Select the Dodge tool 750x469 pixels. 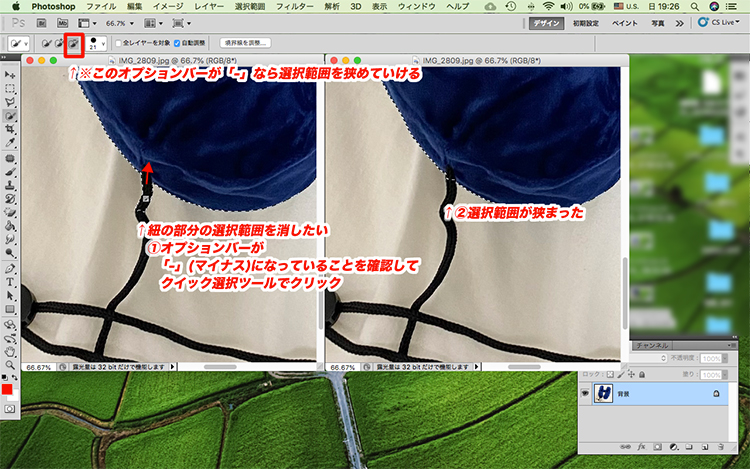10,252
